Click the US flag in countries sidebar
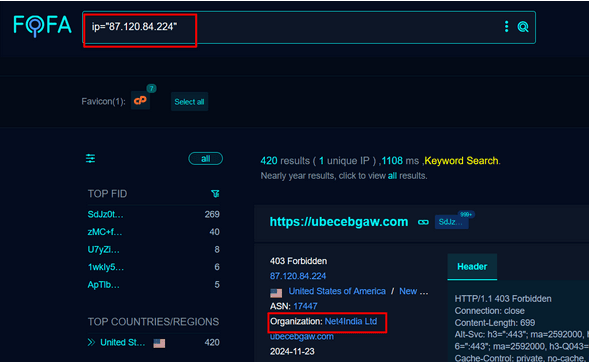The width and height of the screenshot is (591, 362). click(x=159, y=343)
